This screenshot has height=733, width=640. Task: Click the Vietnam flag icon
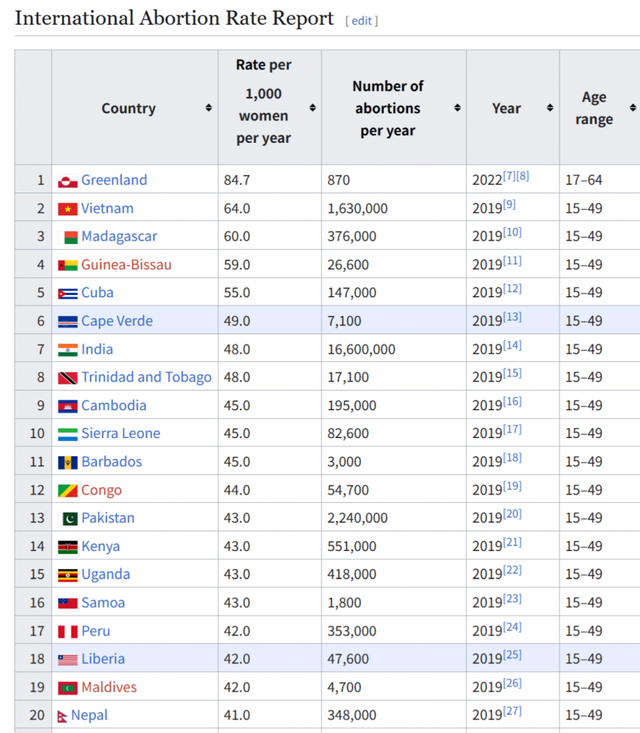coord(68,209)
